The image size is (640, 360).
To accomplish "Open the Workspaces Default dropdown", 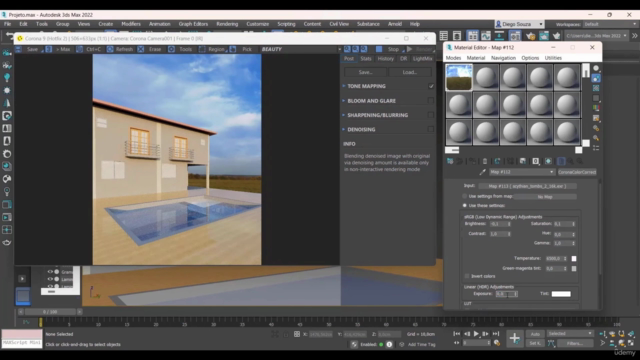I will 610,24.
